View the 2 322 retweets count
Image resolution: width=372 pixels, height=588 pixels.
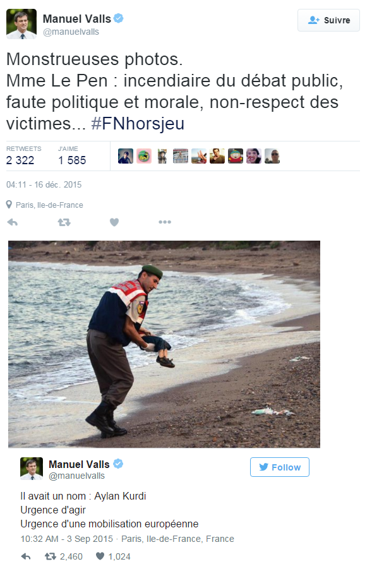click(x=20, y=160)
